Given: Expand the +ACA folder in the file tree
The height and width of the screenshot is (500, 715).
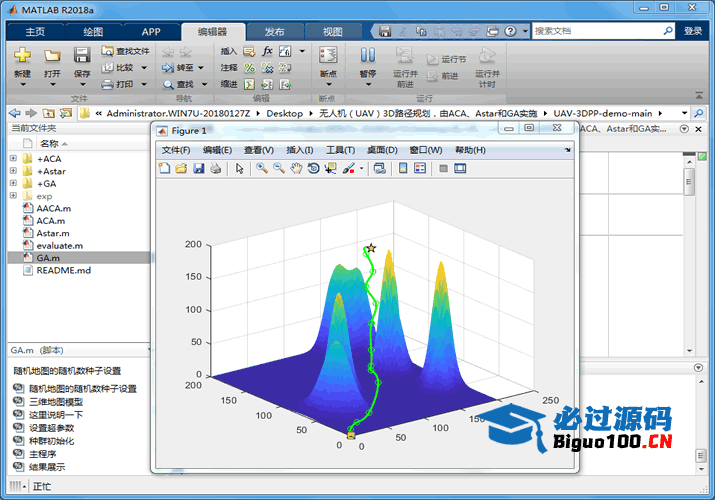Looking at the screenshot, I should click(13, 158).
